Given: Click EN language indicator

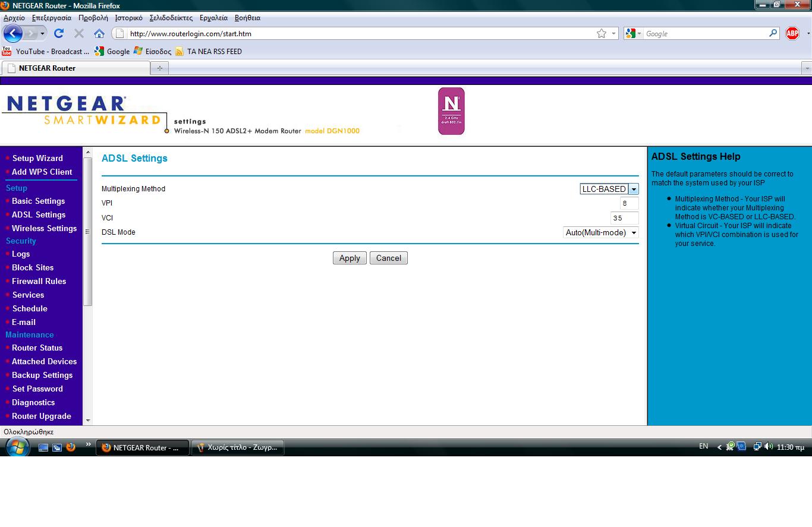Looking at the screenshot, I should 703,446.
